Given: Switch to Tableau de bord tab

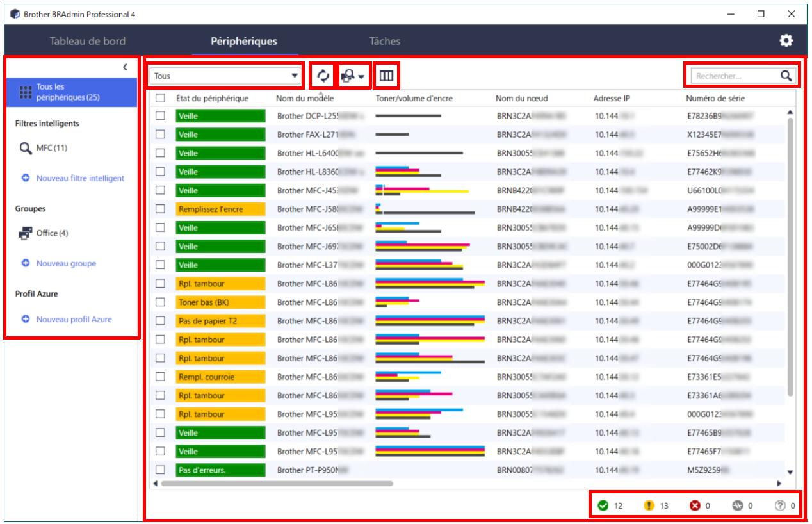Looking at the screenshot, I should click(x=88, y=41).
